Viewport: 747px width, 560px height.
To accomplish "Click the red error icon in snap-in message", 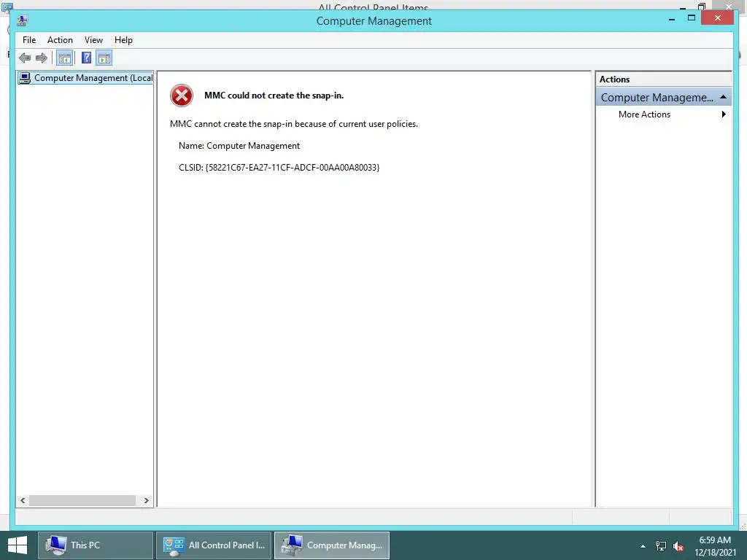I will 182,96.
